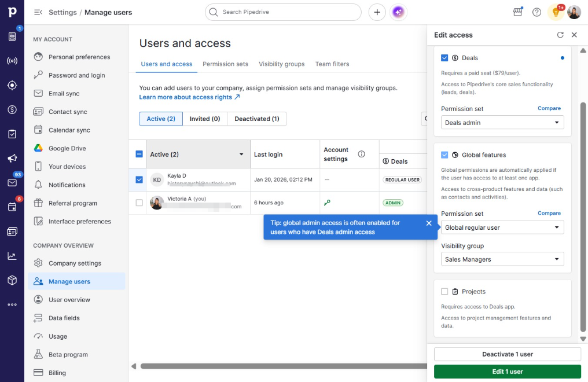Image resolution: width=588 pixels, height=382 pixels.
Task: Click the Settings breadcrumb link
Action: [63, 12]
